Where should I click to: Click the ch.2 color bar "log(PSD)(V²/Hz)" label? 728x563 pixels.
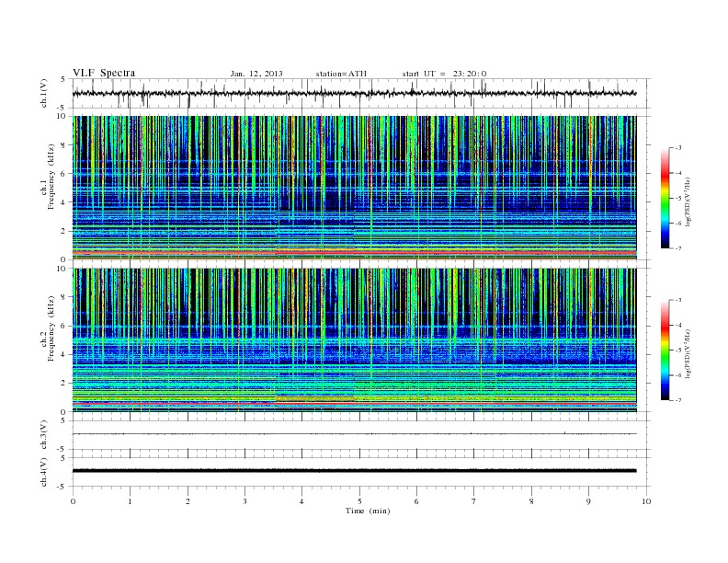pos(688,353)
